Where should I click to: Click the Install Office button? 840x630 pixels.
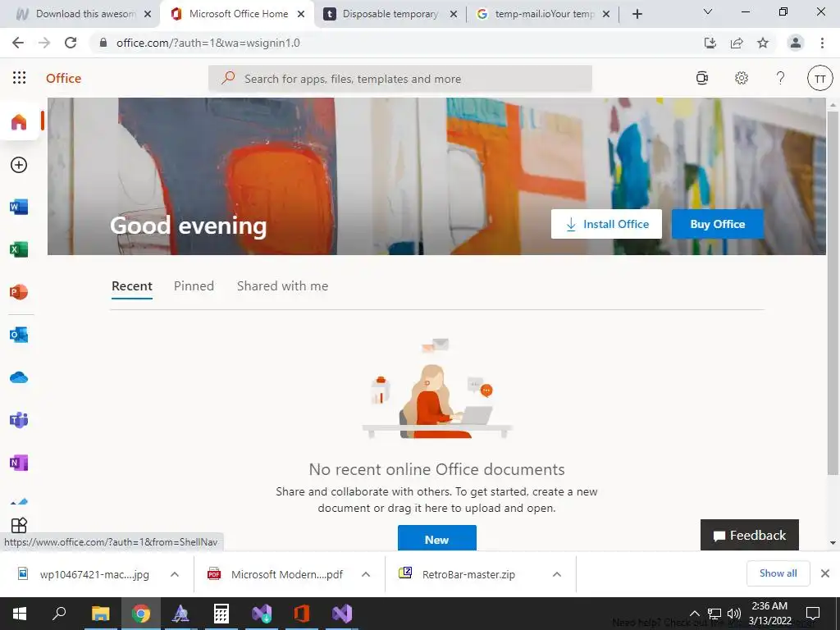(606, 224)
